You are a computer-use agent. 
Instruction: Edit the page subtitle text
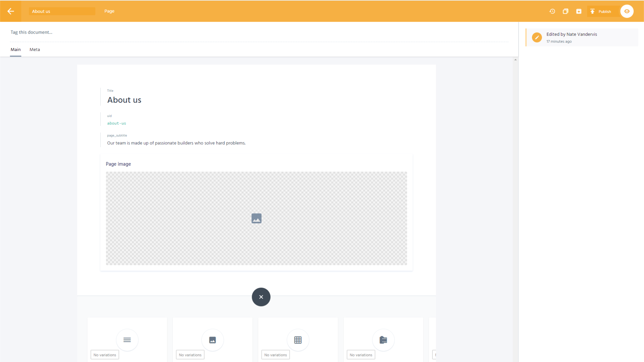click(176, 143)
